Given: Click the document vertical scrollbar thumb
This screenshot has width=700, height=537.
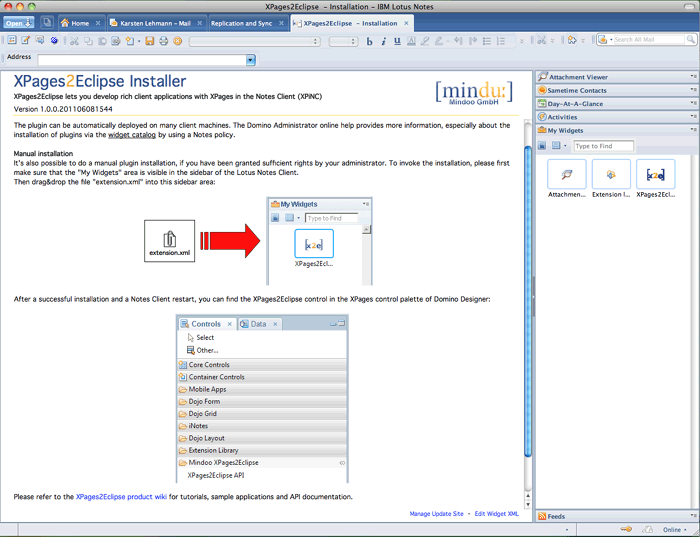Looking at the screenshot, I should pyautogui.click(x=528, y=301).
